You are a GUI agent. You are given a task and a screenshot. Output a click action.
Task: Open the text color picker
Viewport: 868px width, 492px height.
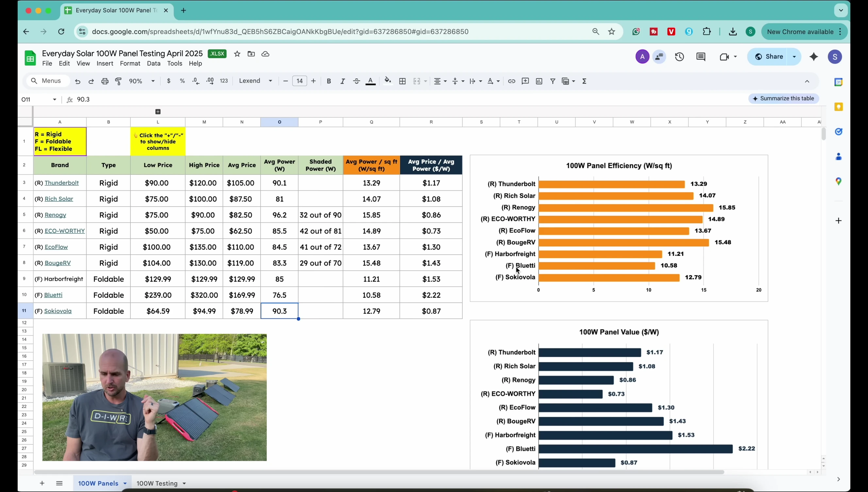point(371,81)
